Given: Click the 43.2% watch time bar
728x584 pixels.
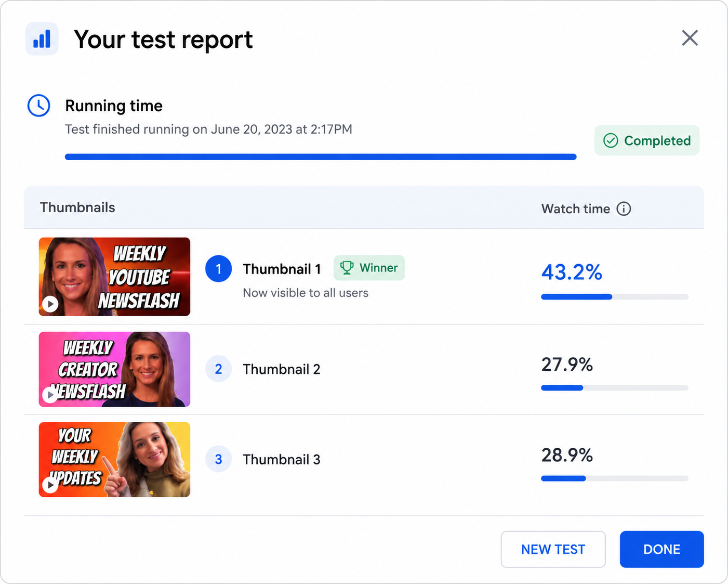Looking at the screenshot, I should (615, 297).
